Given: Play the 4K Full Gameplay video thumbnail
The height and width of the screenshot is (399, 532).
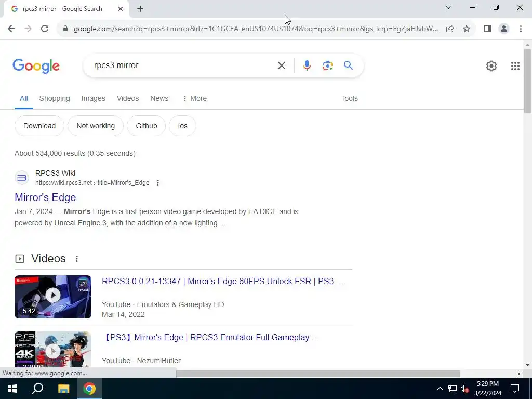Looking at the screenshot, I should [53, 350].
